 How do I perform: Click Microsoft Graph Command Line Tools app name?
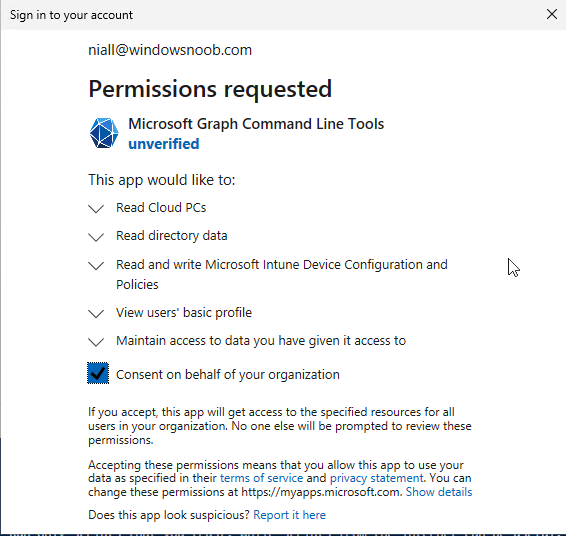point(256,124)
